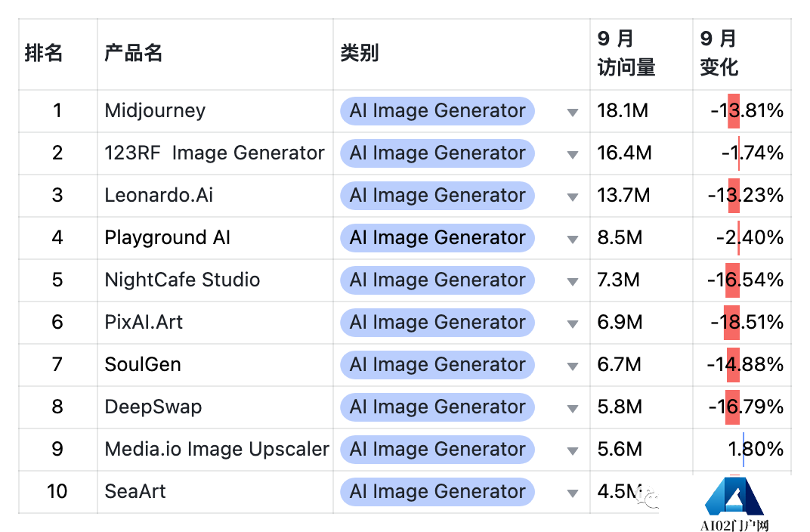
Task: Select rank number 1 in Midjourney row
Action: click(57, 110)
